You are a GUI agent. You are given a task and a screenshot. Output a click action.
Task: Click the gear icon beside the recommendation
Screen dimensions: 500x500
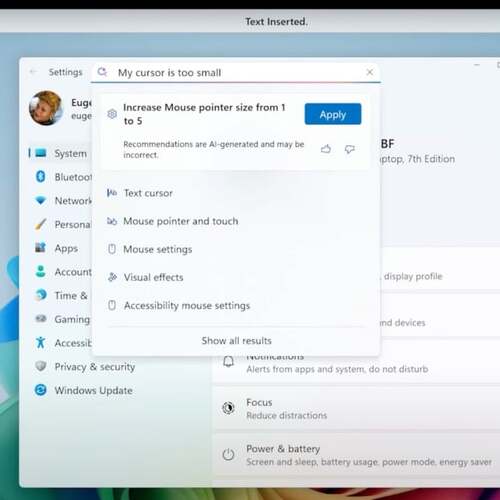pyautogui.click(x=112, y=114)
